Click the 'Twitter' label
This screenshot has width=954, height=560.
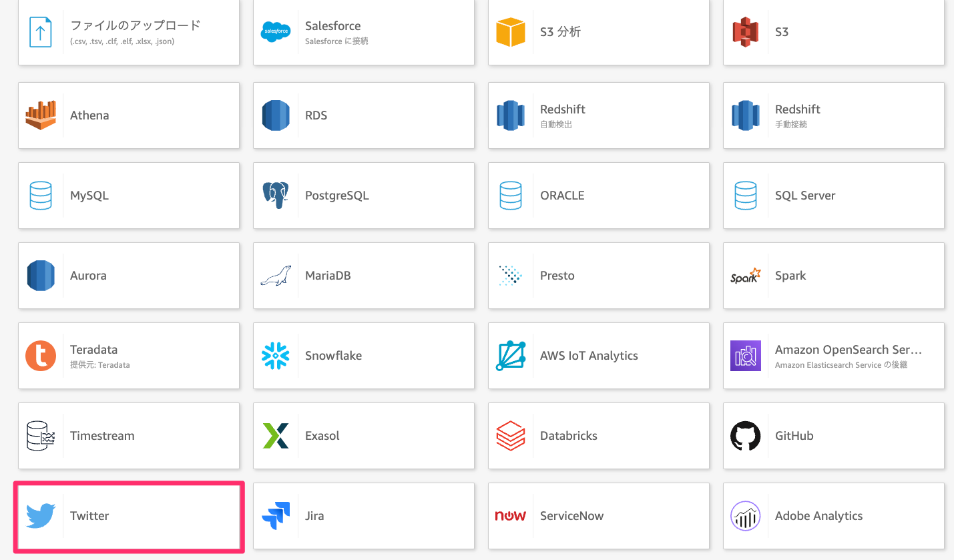coord(89,516)
